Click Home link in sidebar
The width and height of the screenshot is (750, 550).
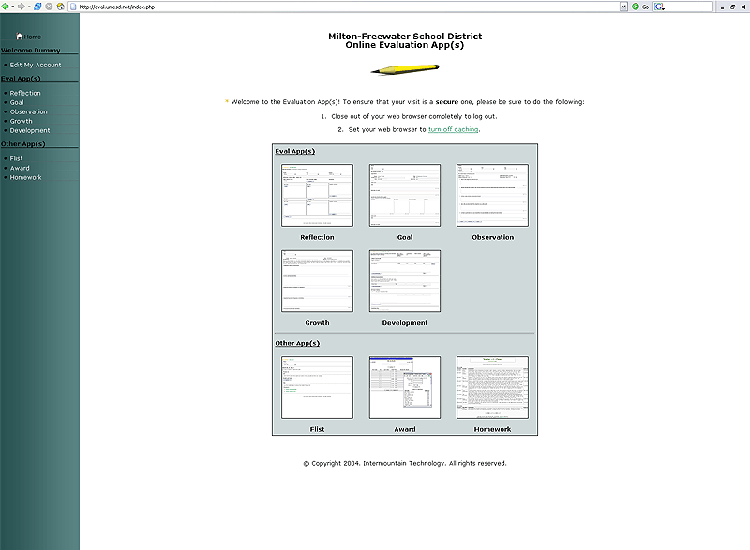[29, 36]
